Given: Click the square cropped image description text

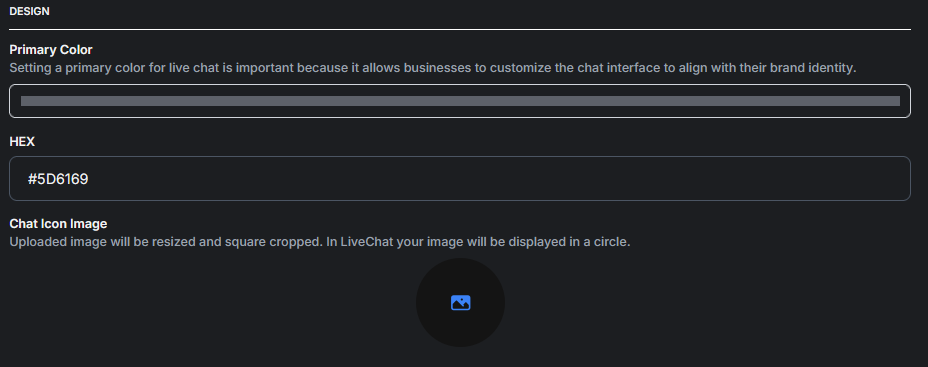Looking at the screenshot, I should click(x=320, y=242).
